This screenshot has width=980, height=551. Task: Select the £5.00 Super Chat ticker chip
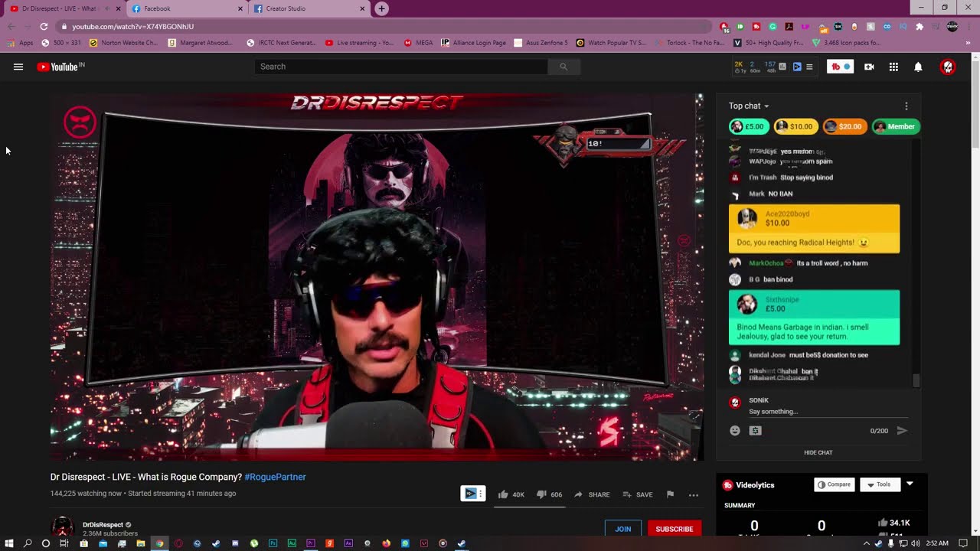(749, 126)
